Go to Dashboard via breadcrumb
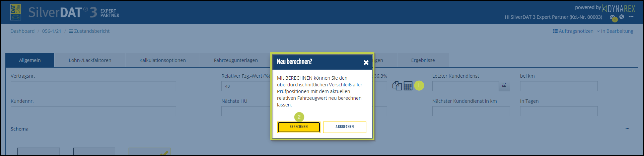Viewport: 644px width, 156px height. [22, 31]
